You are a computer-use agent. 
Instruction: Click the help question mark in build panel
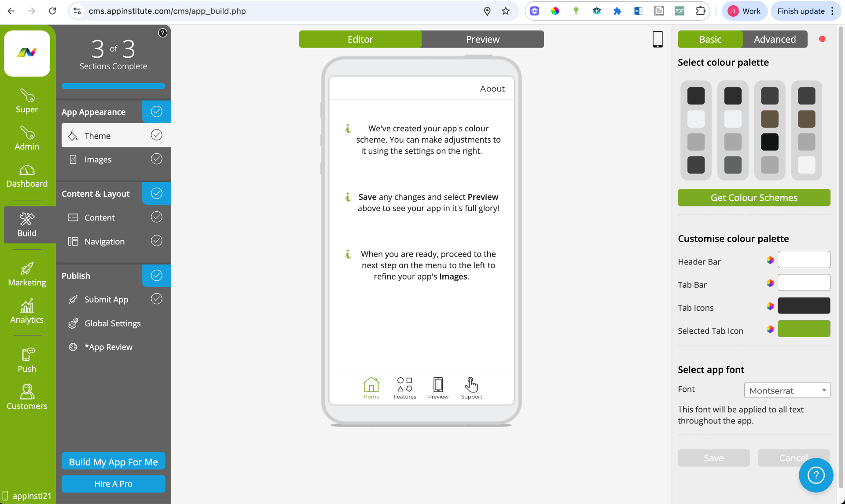click(x=162, y=33)
